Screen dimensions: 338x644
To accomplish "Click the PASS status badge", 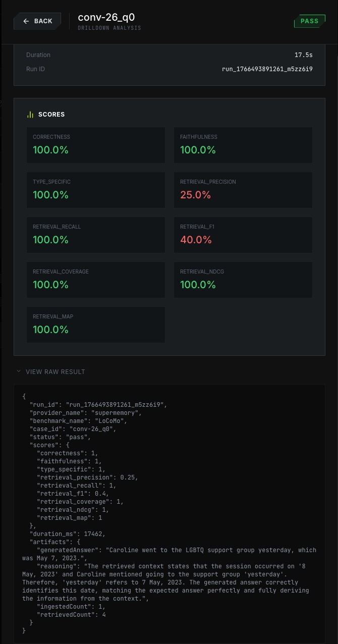I will point(309,21).
